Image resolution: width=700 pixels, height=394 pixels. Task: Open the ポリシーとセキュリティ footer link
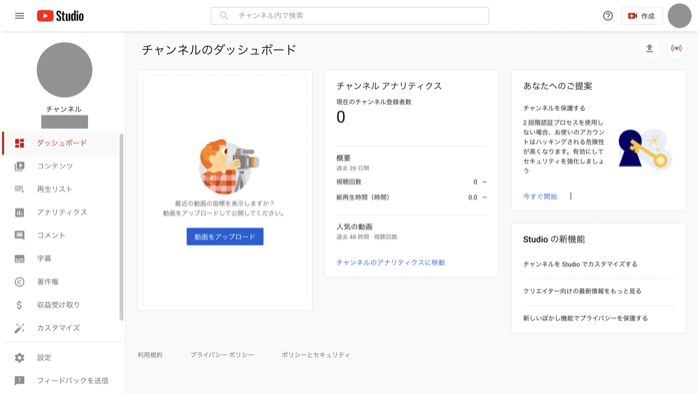[x=316, y=355]
